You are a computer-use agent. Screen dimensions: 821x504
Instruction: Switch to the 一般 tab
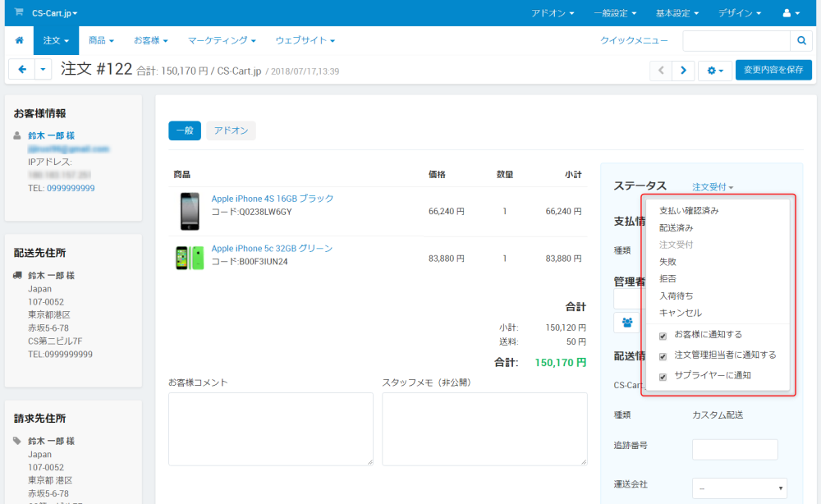click(x=184, y=131)
